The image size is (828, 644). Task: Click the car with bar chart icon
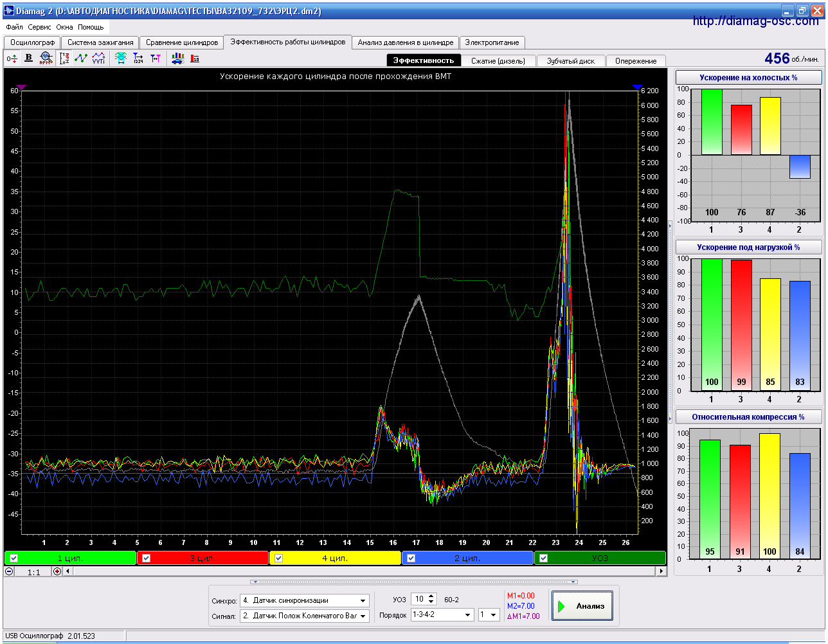177,58
